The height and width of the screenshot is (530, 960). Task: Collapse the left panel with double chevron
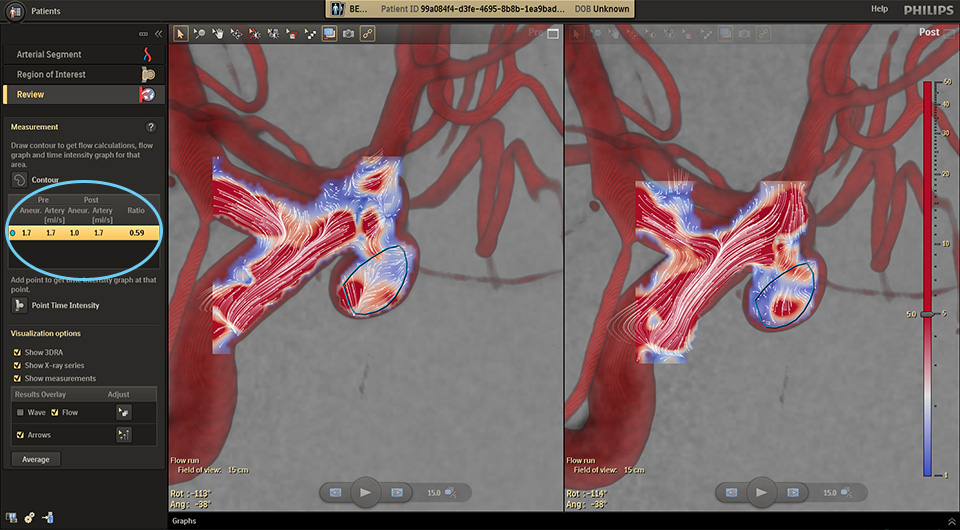click(157, 34)
